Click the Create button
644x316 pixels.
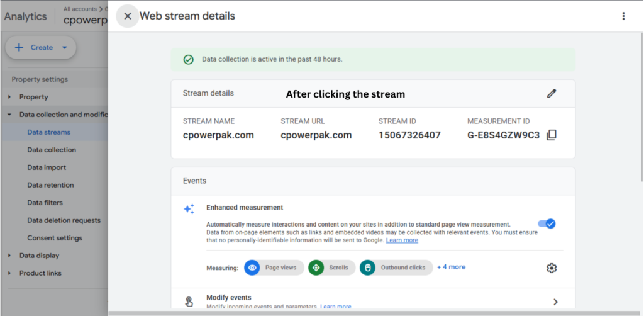[x=41, y=48]
